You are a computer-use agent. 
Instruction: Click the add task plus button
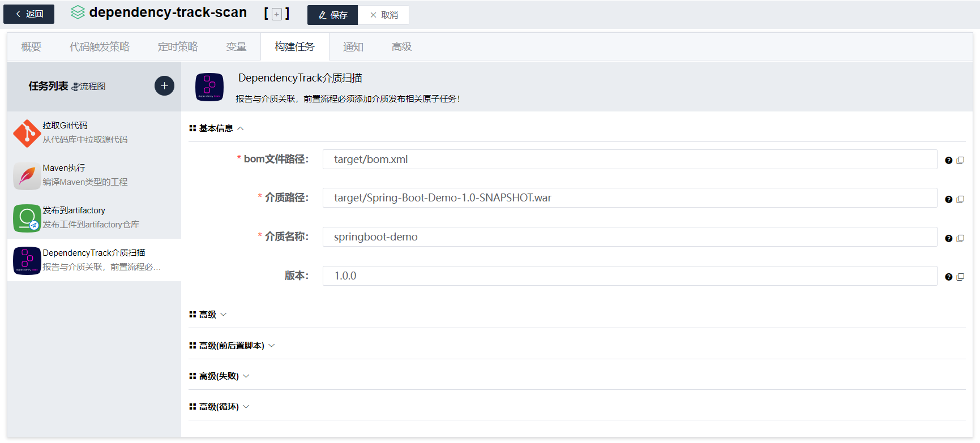pos(164,86)
